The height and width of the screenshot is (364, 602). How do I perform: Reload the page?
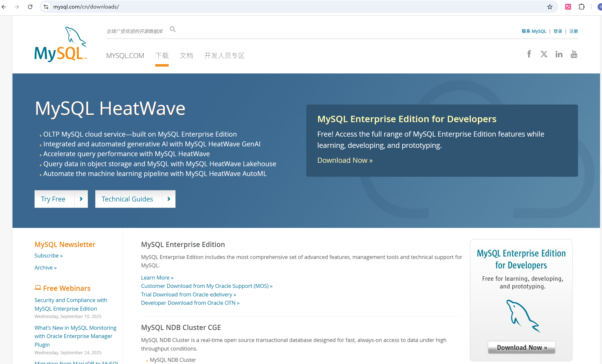point(30,7)
